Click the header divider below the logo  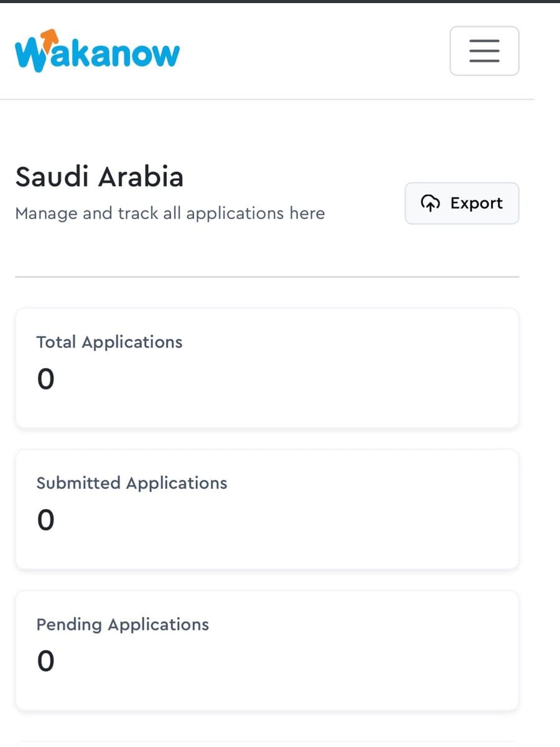267,99
